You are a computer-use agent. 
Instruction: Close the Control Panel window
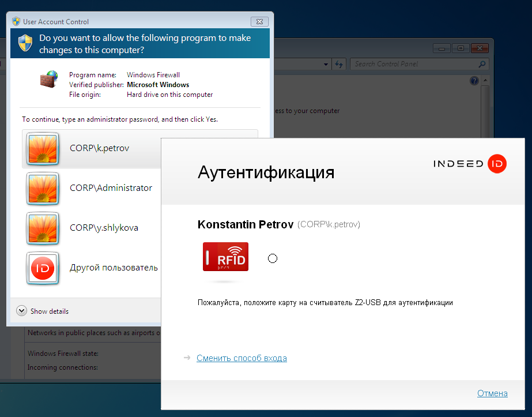(x=480, y=48)
